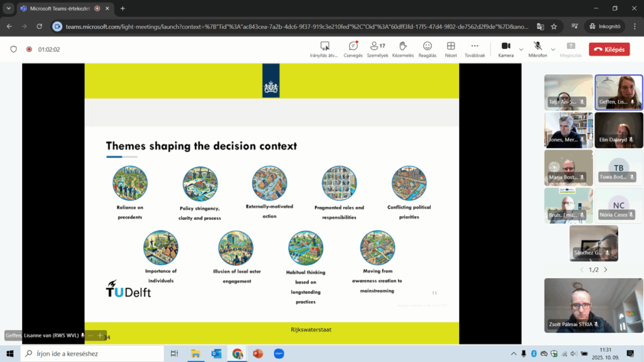Open the Csevegés chat panel
This screenshot has height=362, width=644.
click(x=353, y=48)
